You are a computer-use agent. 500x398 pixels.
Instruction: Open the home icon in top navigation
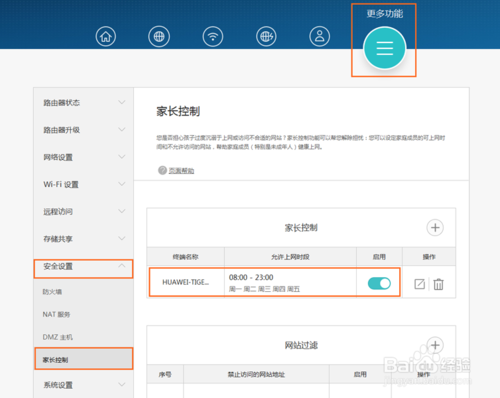[x=106, y=36]
